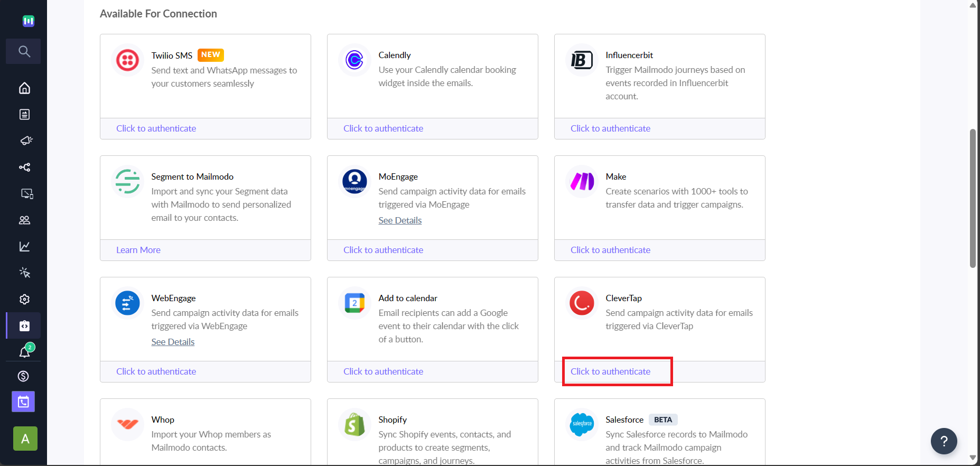Click the Mailmodo logo in the sidebar
The height and width of the screenshot is (466, 980).
pyautogui.click(x=29, y=21)
